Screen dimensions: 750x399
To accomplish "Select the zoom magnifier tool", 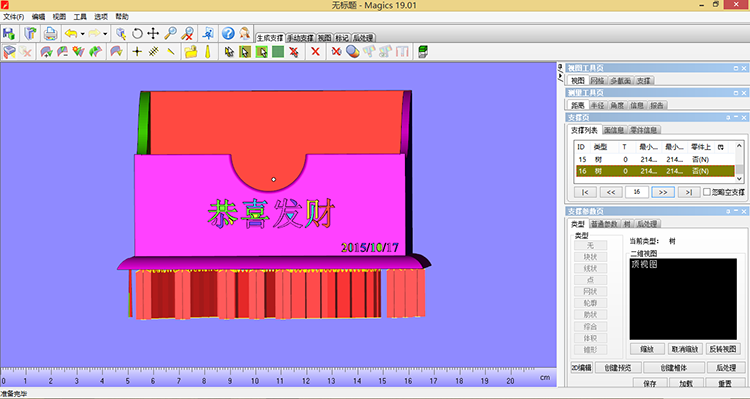I will (170, 33).
